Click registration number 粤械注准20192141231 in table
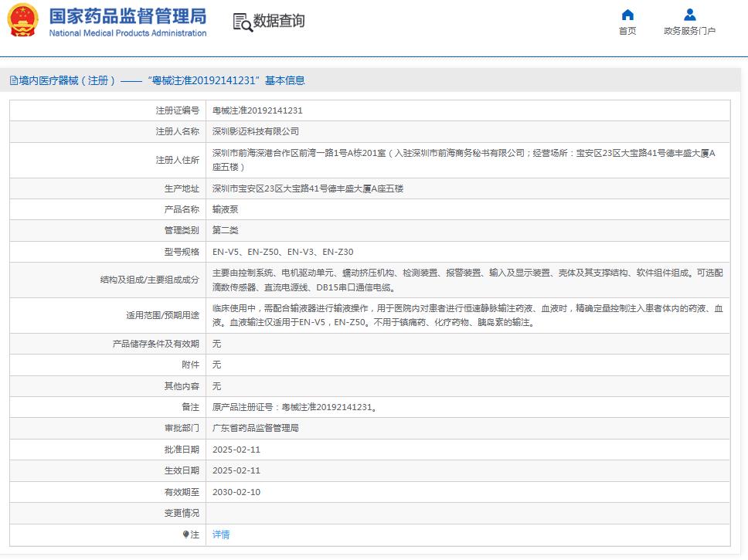The width and height of the screenshot is (748, 560). pos(257,110)
